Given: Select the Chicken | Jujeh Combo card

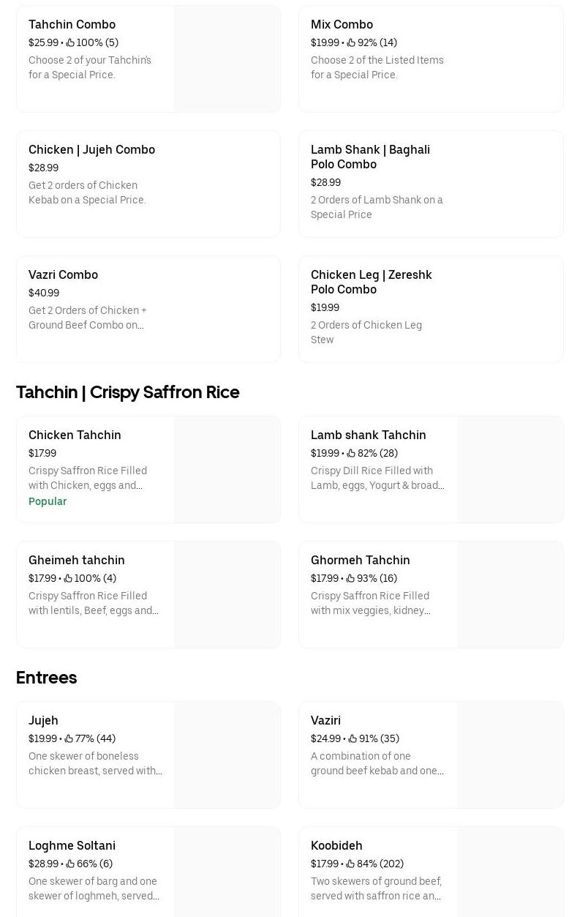Looking at the screenshot, I should point(148,184).
